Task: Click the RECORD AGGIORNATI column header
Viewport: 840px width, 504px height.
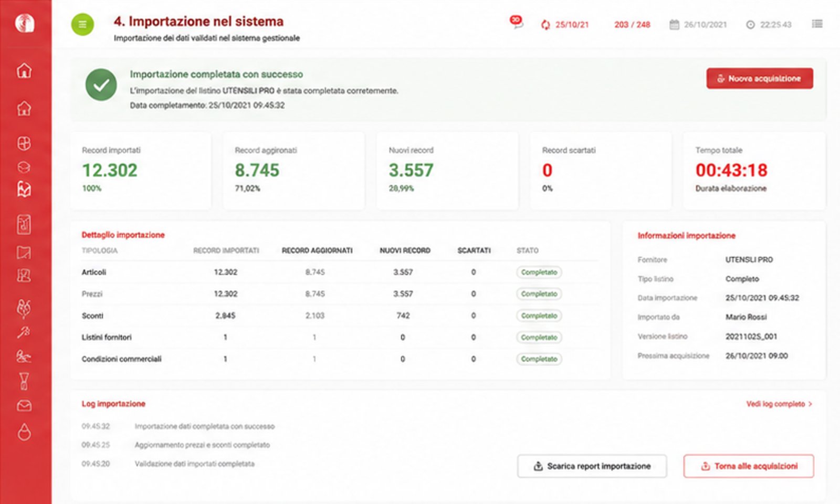Action: click(x=317, y=250)
